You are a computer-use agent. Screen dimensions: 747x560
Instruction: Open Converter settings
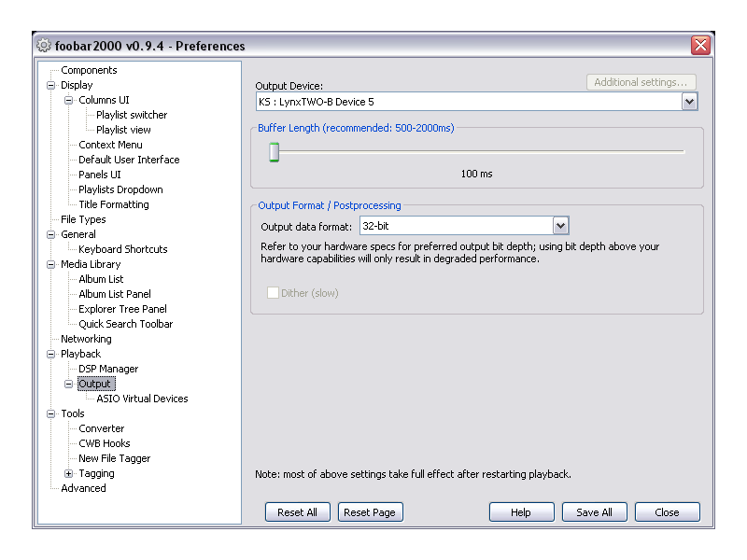[102, 428]
